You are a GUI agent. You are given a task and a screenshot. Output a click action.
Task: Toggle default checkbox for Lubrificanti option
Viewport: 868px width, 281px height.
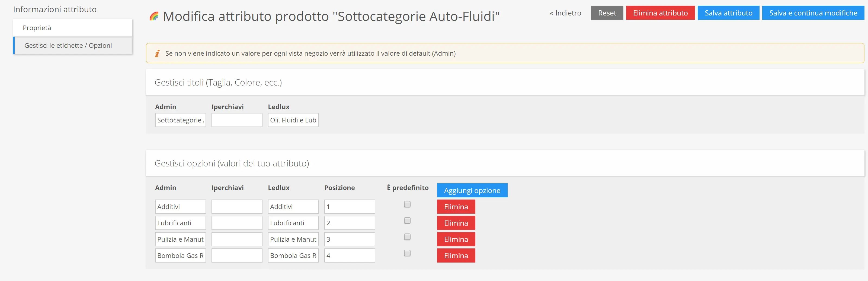407,221
